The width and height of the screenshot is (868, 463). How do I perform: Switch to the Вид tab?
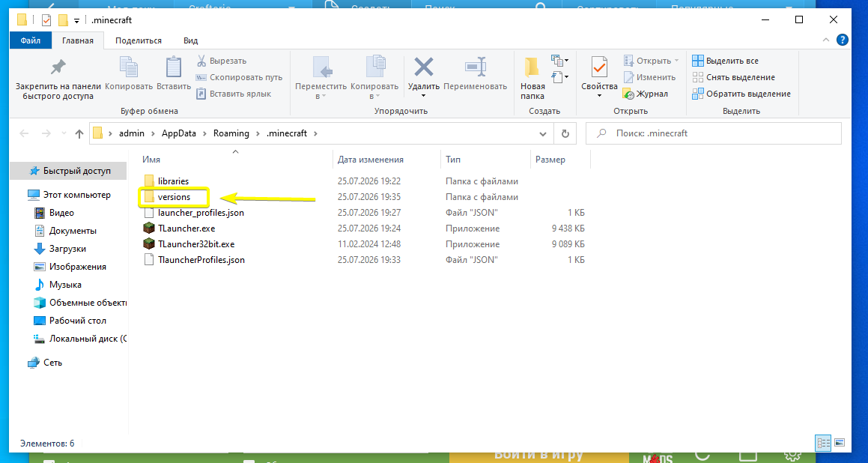tap(190, 40)
